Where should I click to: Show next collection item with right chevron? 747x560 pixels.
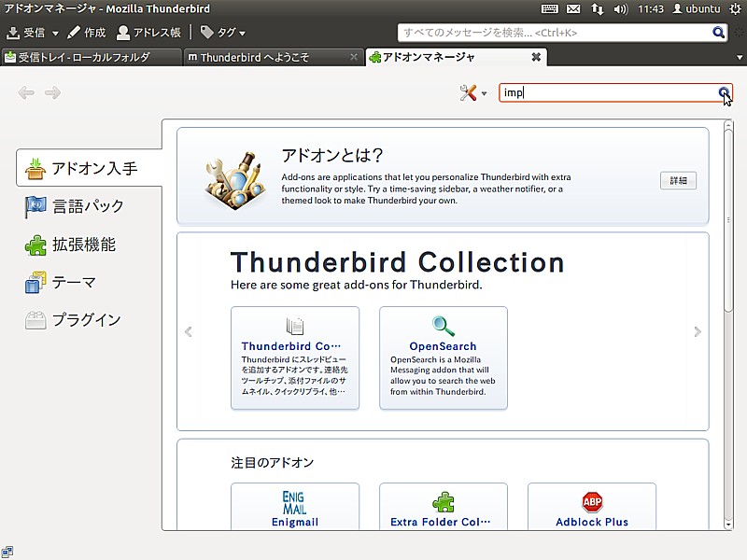point(698,331)
